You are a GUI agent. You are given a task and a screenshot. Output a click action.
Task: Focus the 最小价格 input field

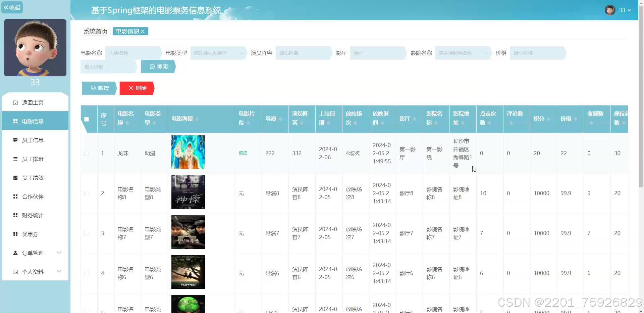(x=537, y=53)
